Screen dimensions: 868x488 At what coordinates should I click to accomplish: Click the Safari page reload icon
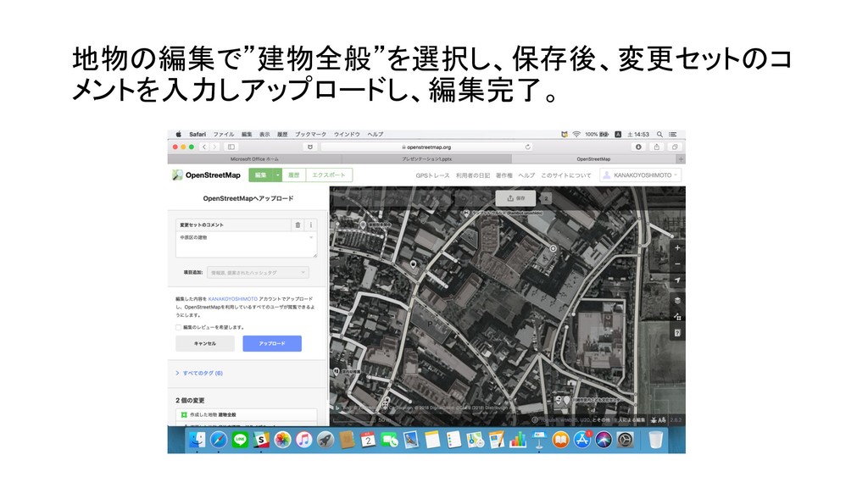pos(527,147)
